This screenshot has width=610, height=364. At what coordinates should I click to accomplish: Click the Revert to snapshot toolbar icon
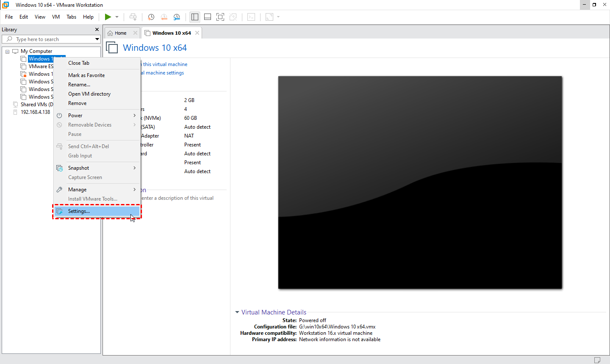coord(164,17)
